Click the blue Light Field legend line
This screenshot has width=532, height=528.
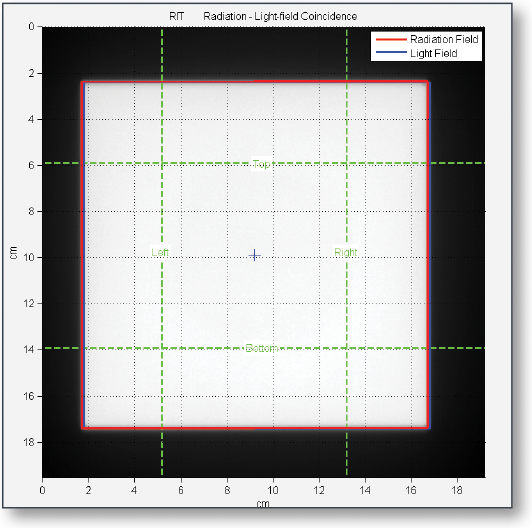tap(391, 52)
